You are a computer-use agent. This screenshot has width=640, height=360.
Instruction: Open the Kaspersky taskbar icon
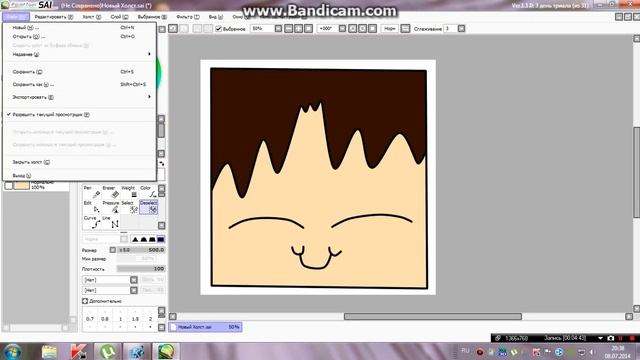point(78,351)
